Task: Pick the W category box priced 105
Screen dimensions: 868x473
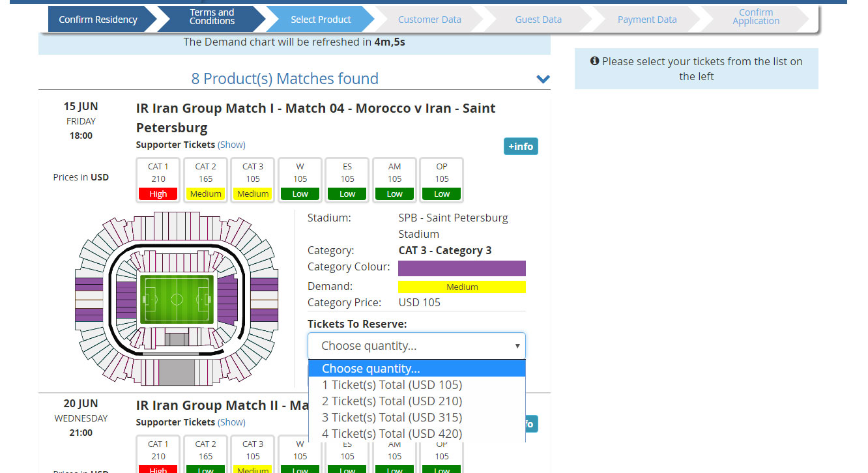Action: tap(300, 180)
